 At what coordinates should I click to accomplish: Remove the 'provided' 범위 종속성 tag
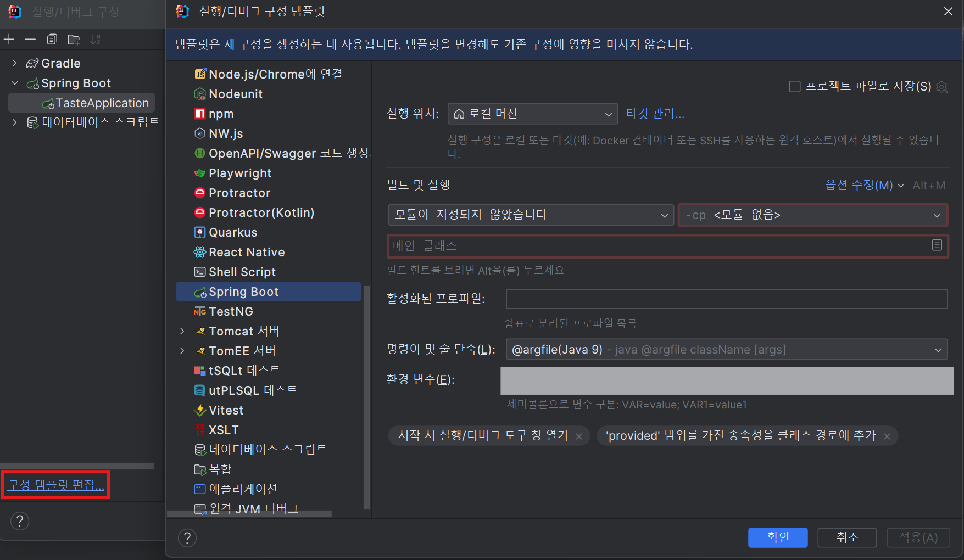(x=887, y=436)
